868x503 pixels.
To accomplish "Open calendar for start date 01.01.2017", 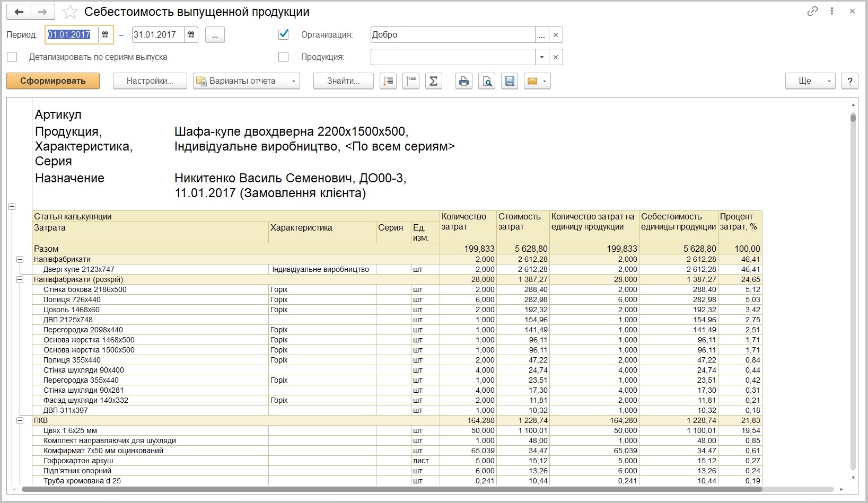I will point(105,35).
